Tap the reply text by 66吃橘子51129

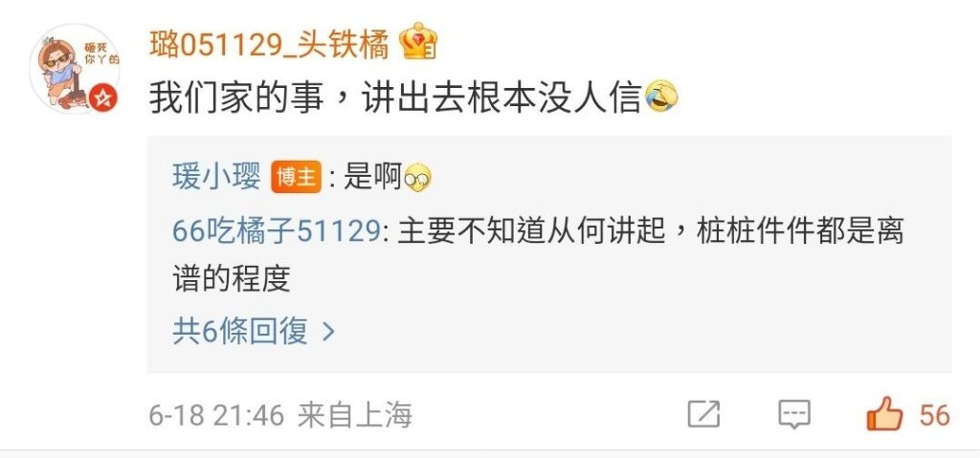538,255
